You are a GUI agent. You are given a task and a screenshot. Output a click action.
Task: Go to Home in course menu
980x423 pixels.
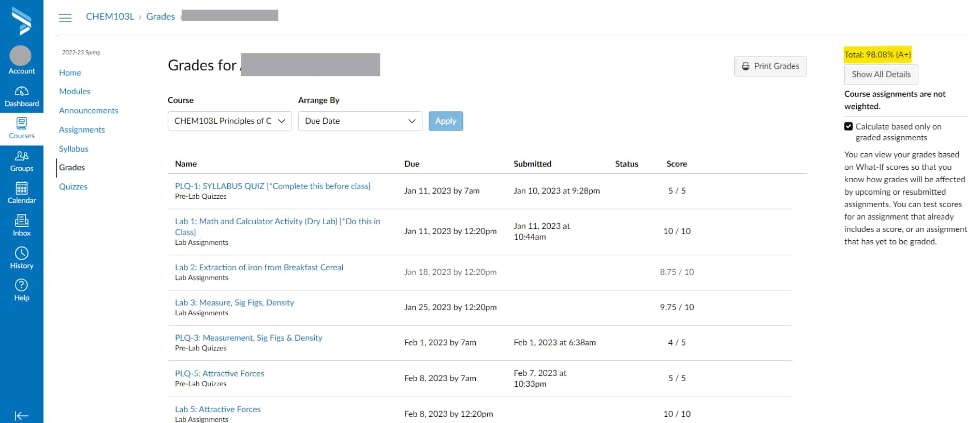[70, 72]
